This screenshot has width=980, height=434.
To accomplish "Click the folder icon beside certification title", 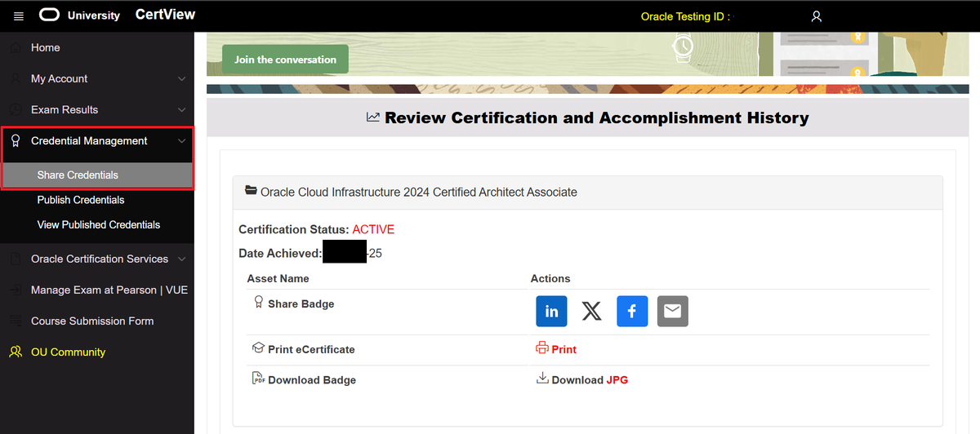I will (251, 191).
